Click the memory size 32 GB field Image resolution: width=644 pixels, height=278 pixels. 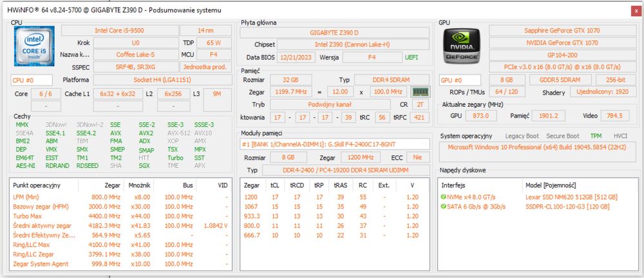pyautogui.click(x=291, y=80)
